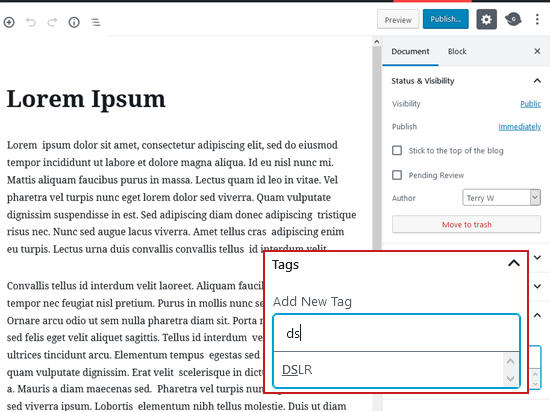Open the Author dropdown Terry W
The height and width of the screenshot is (412, 550).
point(501,198)
